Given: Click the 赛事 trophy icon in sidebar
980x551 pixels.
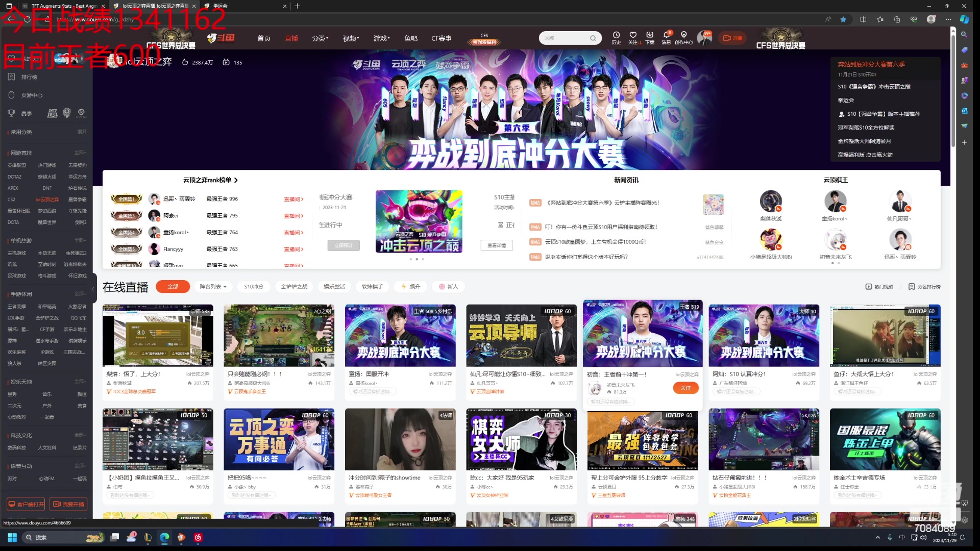Looking at the screenshot, I should click(x=11, y=113).
